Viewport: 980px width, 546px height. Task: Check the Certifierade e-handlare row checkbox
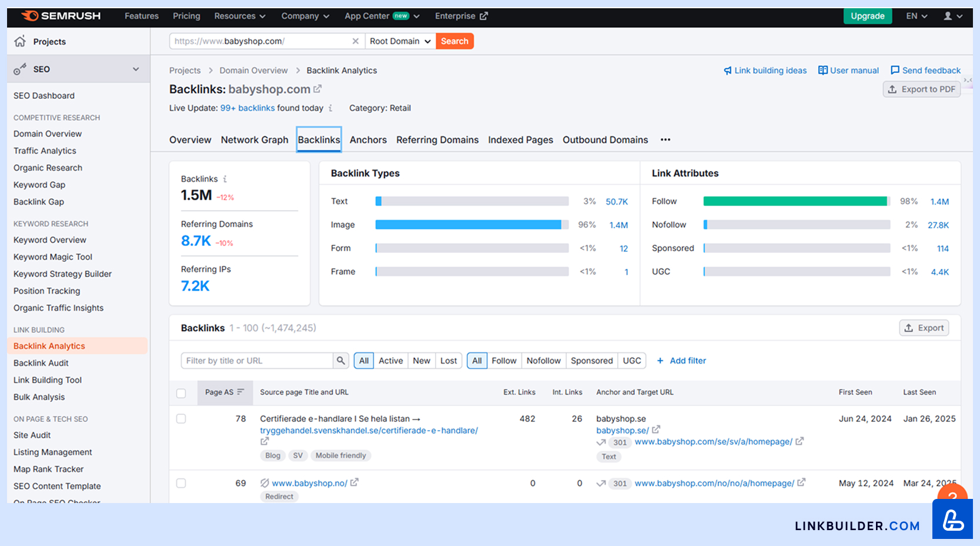coord(181,419)
